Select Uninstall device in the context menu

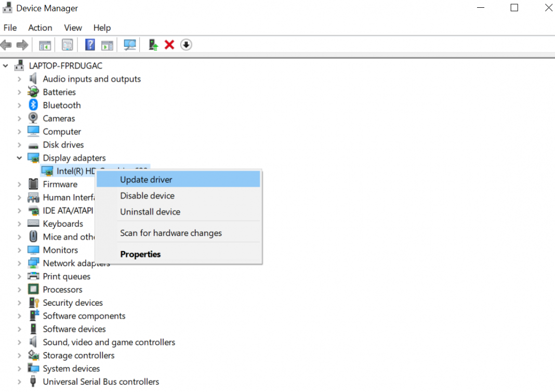click(x=150, y=212)
